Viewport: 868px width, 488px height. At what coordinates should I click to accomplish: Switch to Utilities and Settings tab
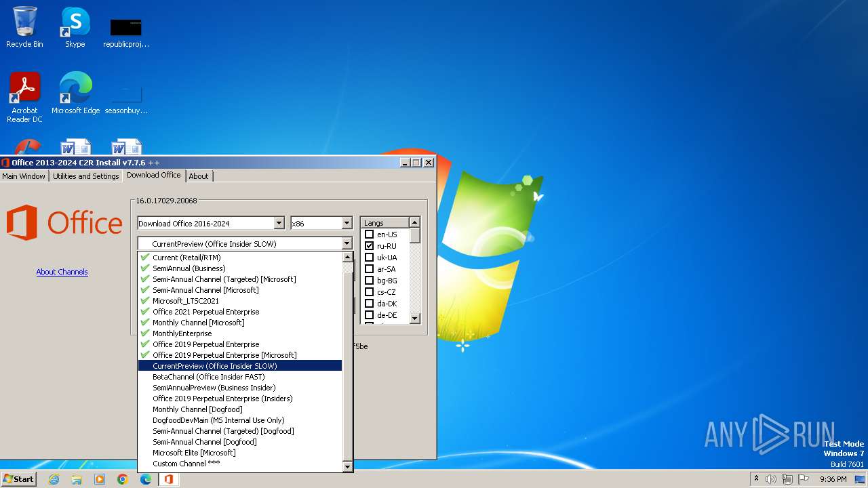coord(86,176)
